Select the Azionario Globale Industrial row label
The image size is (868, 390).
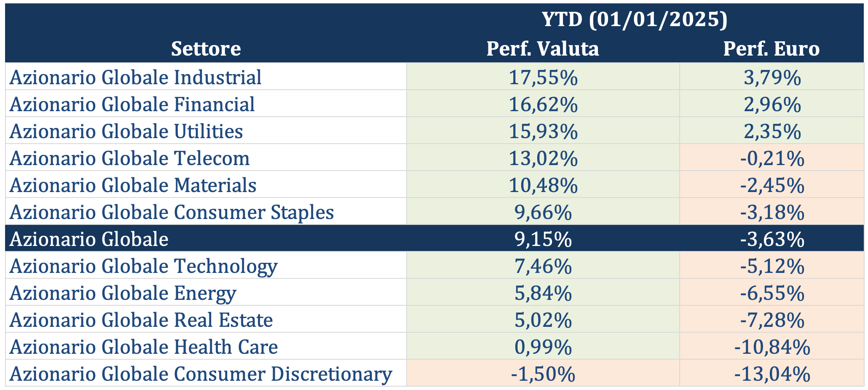point(136,77)
